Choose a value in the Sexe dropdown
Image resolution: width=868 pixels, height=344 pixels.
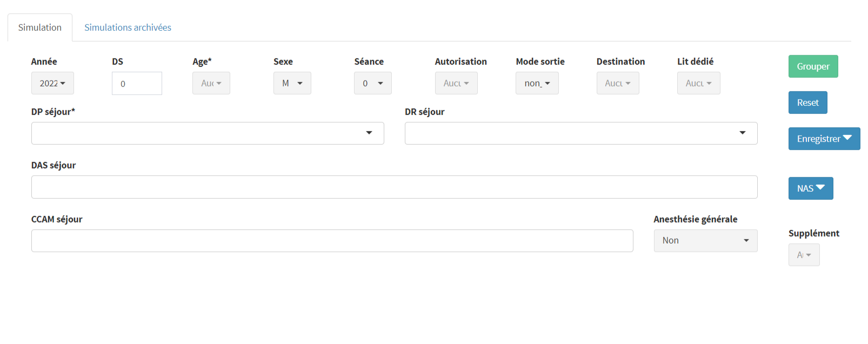coord(292,83)
